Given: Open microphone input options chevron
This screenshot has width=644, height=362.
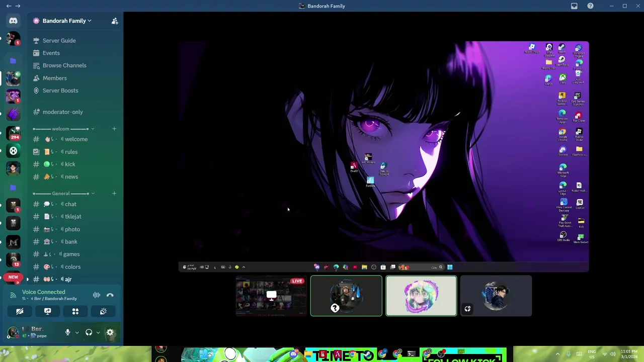Looking at the screenshot, I should click(77, 332).
